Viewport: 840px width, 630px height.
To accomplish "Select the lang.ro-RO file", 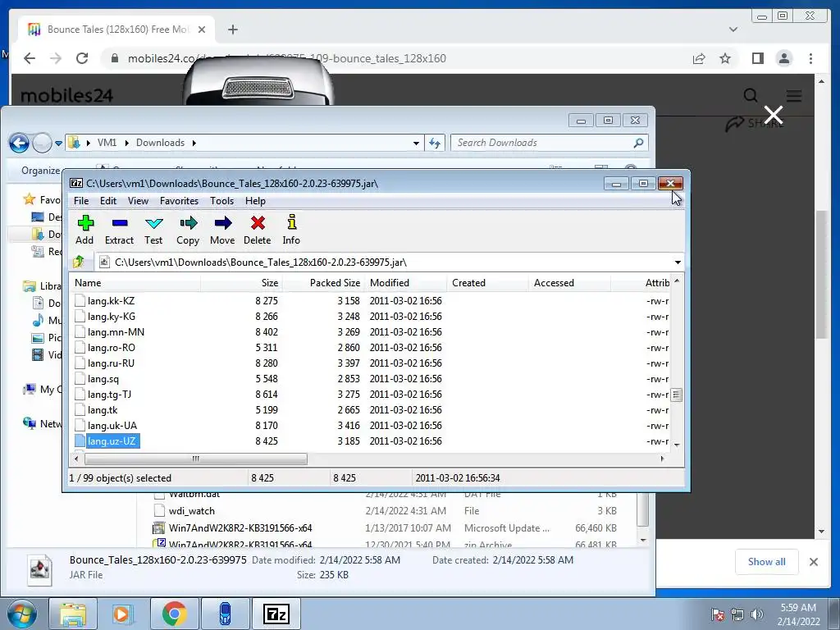I will pos(111,348).
